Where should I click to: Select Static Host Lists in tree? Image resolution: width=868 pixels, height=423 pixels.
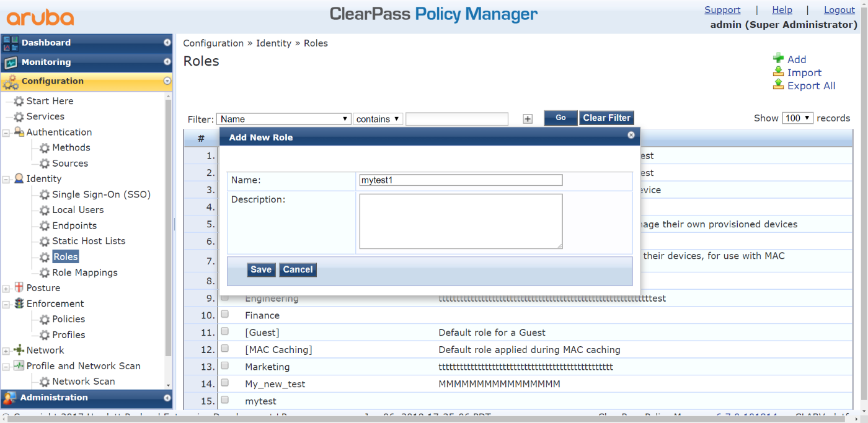[x=89, y=241]
